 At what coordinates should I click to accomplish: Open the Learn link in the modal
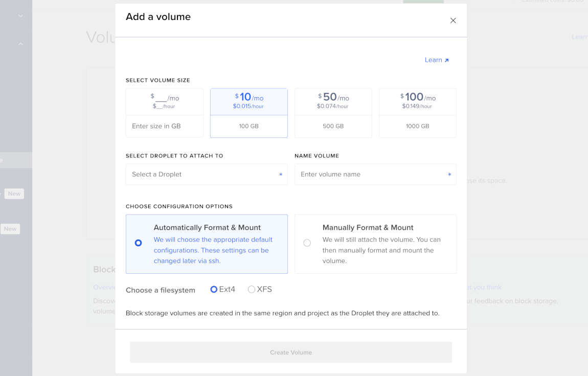click(434, 60)
